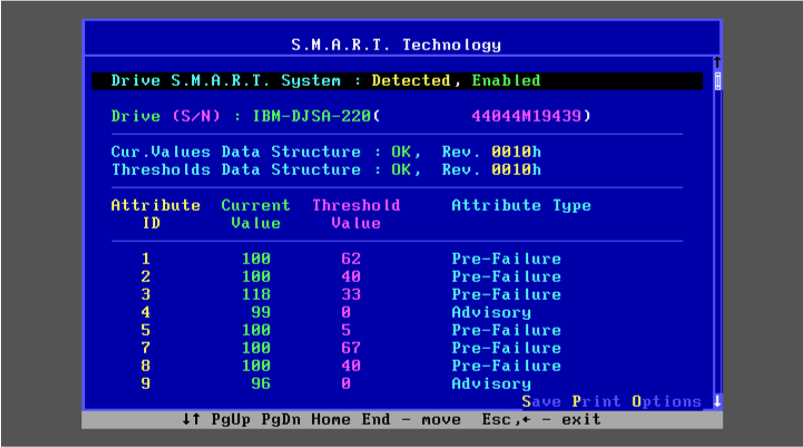Click the Drive serial number IBM-DJSA-220 line
The height and width of the screenshot is (447, 803).
pyautogui.click(x=350, y=116)
